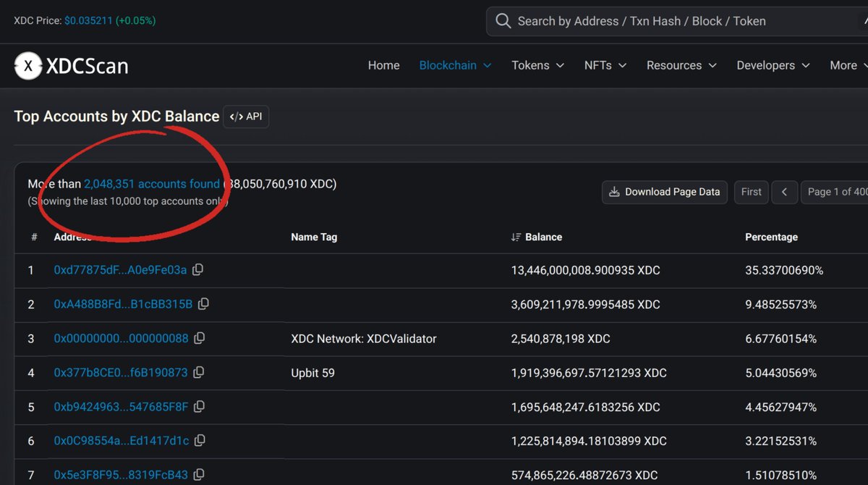The height and width of the screenshot is (485, 868).
Task: Click the Percentage column header
Action: 771,237
